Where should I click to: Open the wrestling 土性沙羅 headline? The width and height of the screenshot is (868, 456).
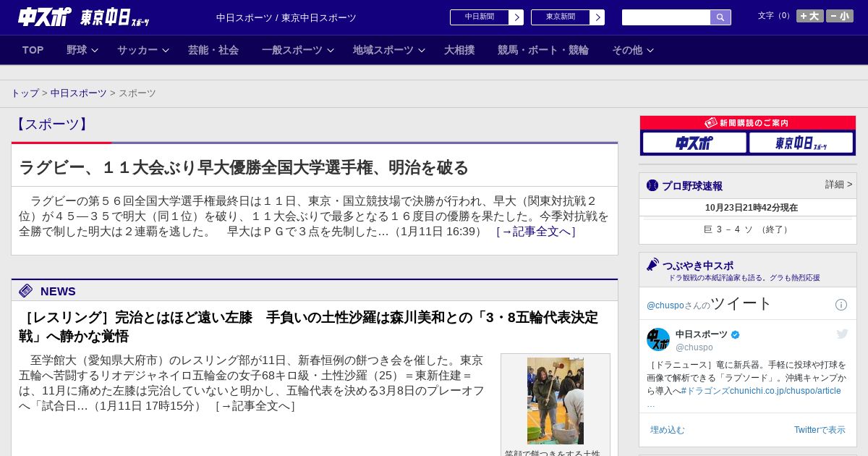309,326
